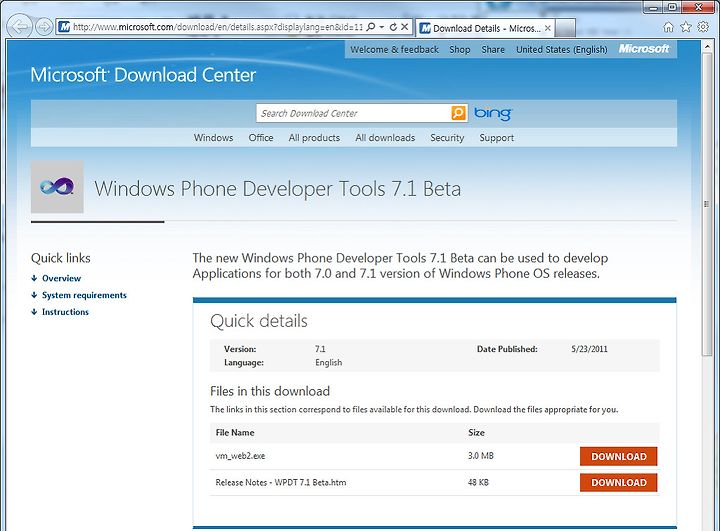The image size is (720, 531).
Task: Open the address bar dropdown arrow
Action: coord(382,27)
